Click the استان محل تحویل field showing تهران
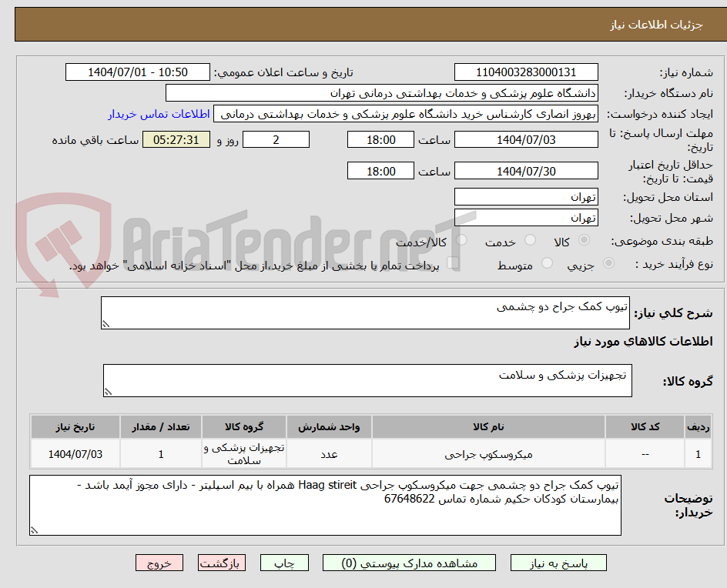The image size is (727, 588). tap(526, 196)
